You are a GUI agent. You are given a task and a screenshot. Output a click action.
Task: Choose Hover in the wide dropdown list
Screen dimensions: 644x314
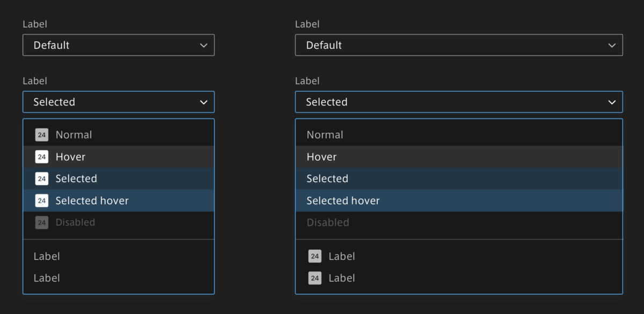[x=321, y=157]
